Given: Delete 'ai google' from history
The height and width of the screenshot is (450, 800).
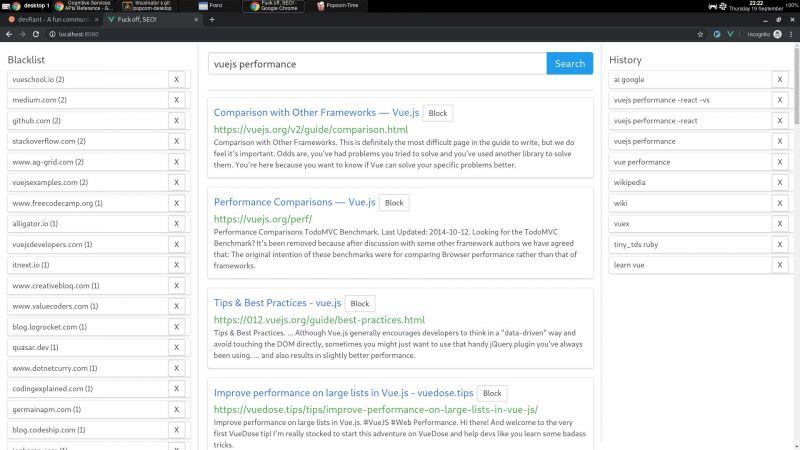Looking at the screenshot, I should (780, 80).
